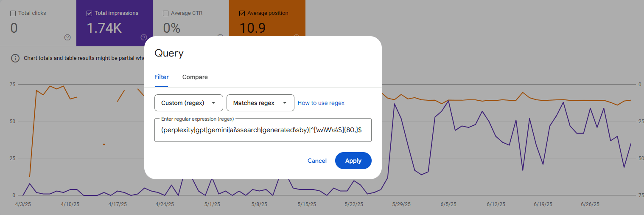Image resolution: width=644 pixels, height=215 pixels.
Task: Click inside the regular expression input field
Action: [263, 130]
